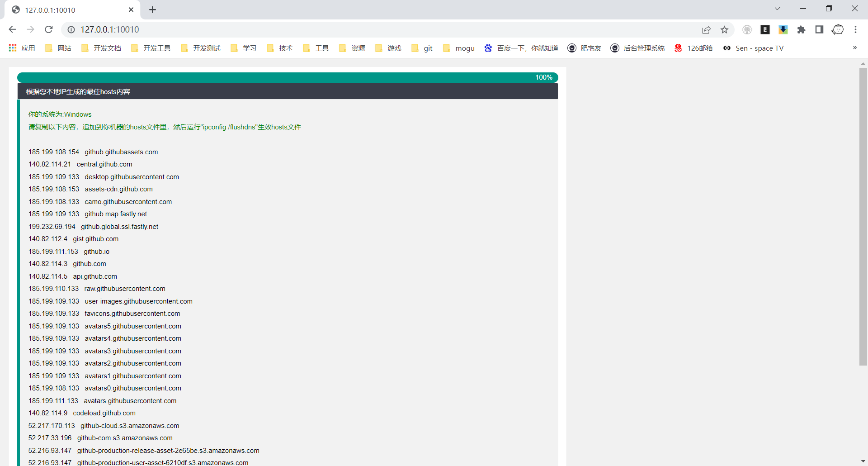868x466 pixels.
Task: Open the 开发工具 bookmark folder
Action: [x=151, y=48]
